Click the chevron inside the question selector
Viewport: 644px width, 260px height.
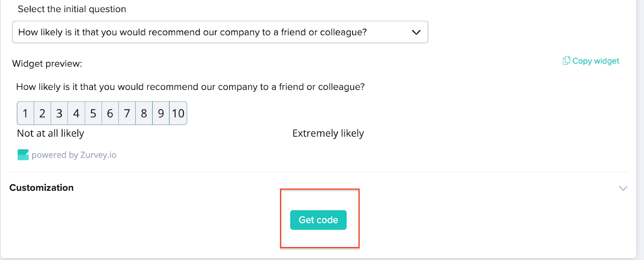(x=416, y=32)
